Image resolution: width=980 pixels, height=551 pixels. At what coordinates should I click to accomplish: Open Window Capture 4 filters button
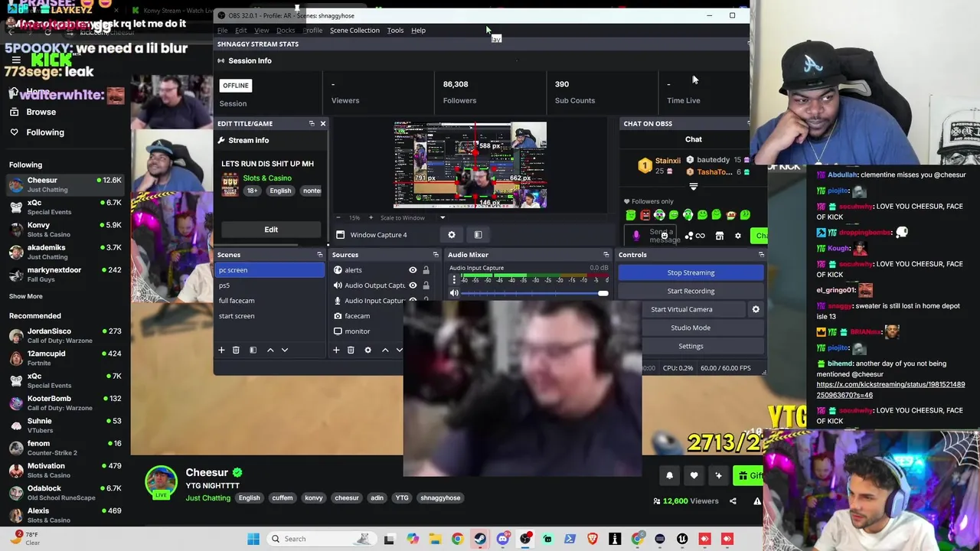(478, 235)
